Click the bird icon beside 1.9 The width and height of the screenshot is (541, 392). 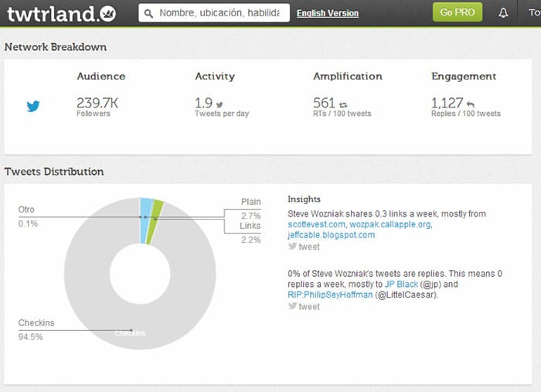[219, 104]
